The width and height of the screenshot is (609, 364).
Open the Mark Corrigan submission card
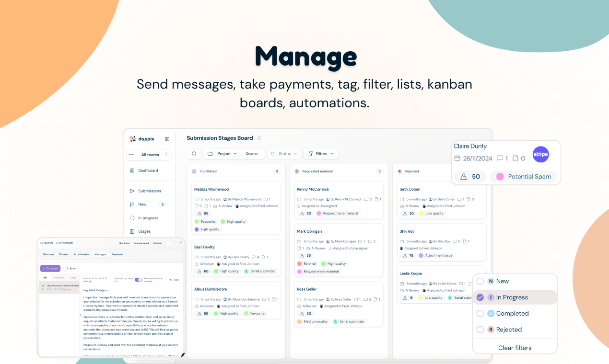(339, 250)
